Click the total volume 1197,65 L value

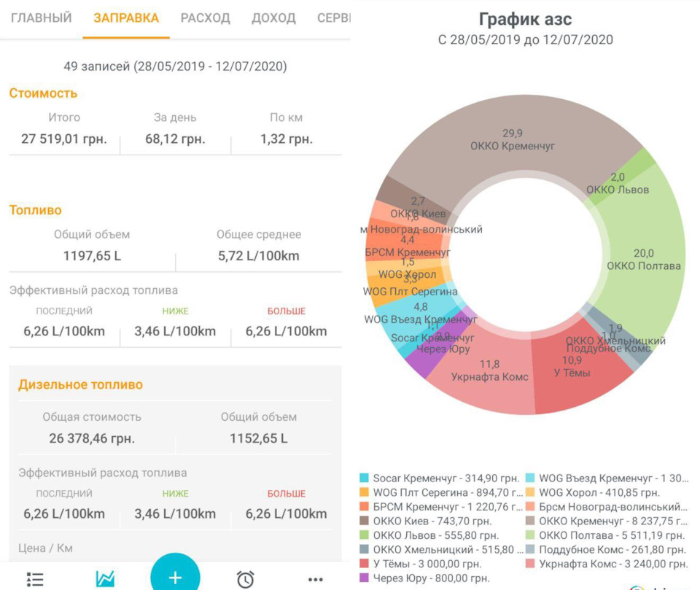tap(92, 256)
